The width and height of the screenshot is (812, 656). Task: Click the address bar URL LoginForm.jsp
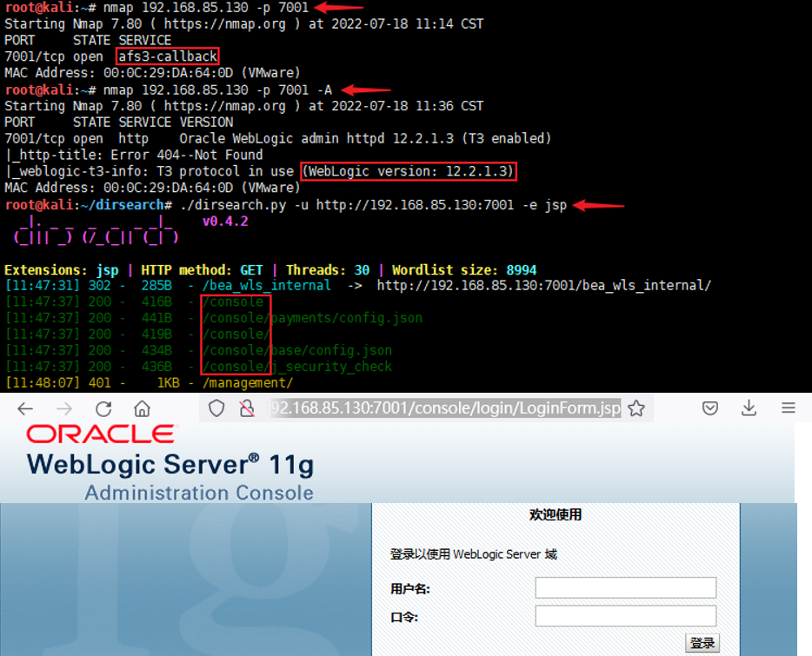coord(446,408)
